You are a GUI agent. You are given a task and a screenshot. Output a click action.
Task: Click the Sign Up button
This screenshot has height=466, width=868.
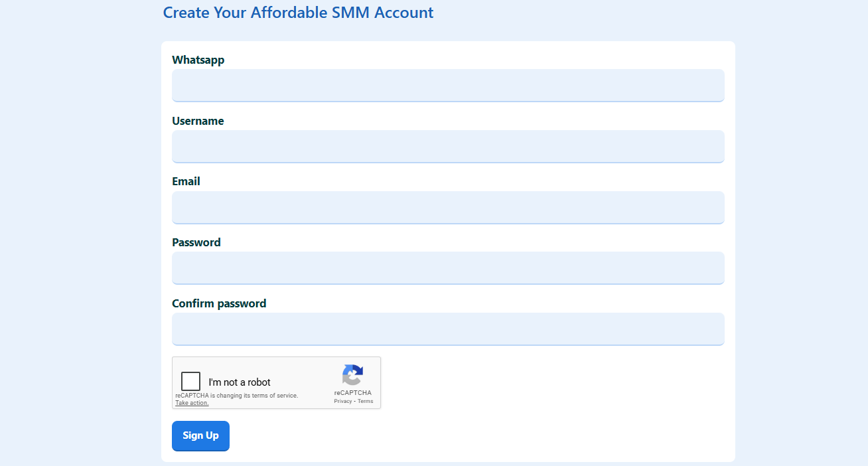(200, 435)
